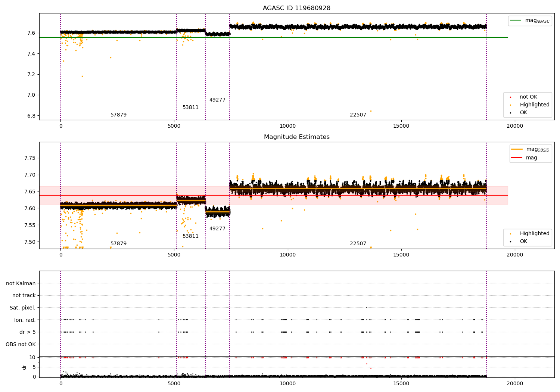Click 'OK' legend entry in top plot
The width and height of the screenshot is (560, 392).
click(523, 113)
